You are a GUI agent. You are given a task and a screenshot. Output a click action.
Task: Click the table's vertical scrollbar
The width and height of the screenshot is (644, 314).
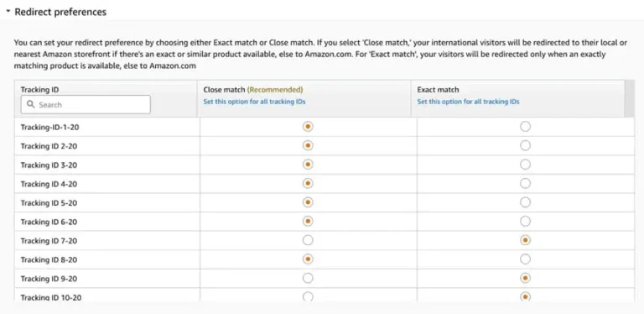629,98
